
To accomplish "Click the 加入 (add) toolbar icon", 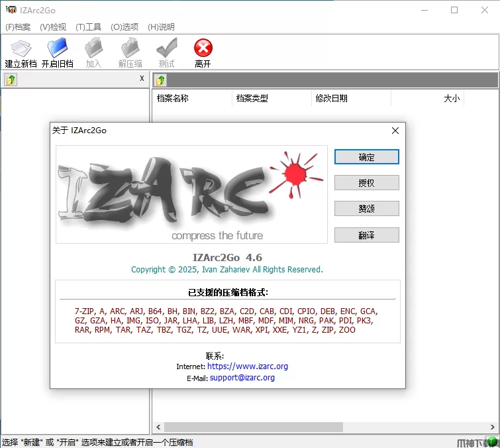I will click(x=94, y=52).
